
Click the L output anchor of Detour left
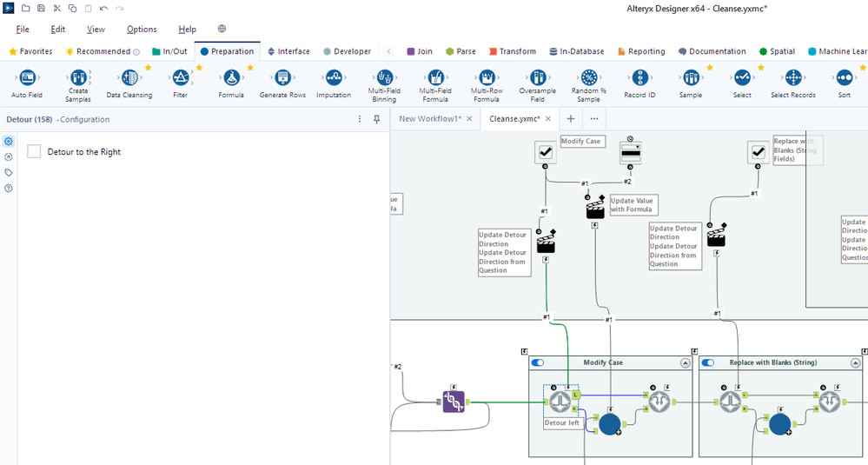point(576,395)
